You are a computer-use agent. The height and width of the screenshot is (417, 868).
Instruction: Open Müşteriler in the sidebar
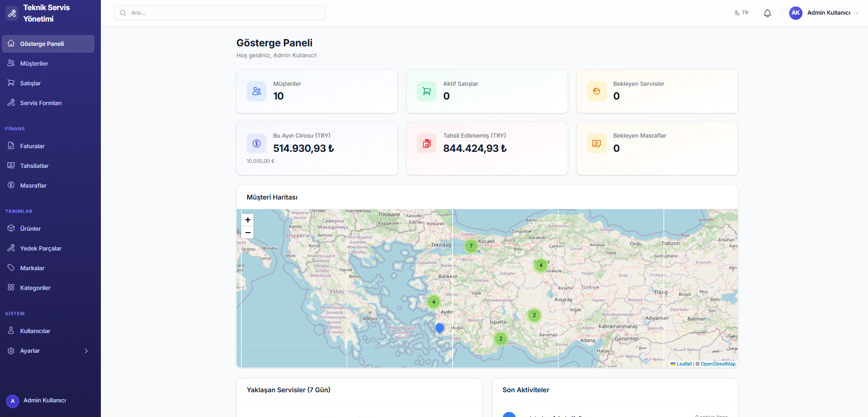click(x=34, y=64)
